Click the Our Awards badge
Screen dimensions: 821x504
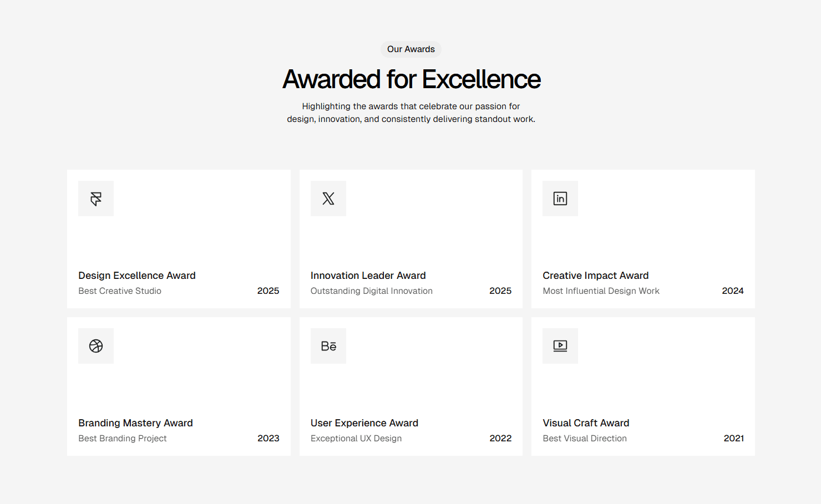[411, 49]
